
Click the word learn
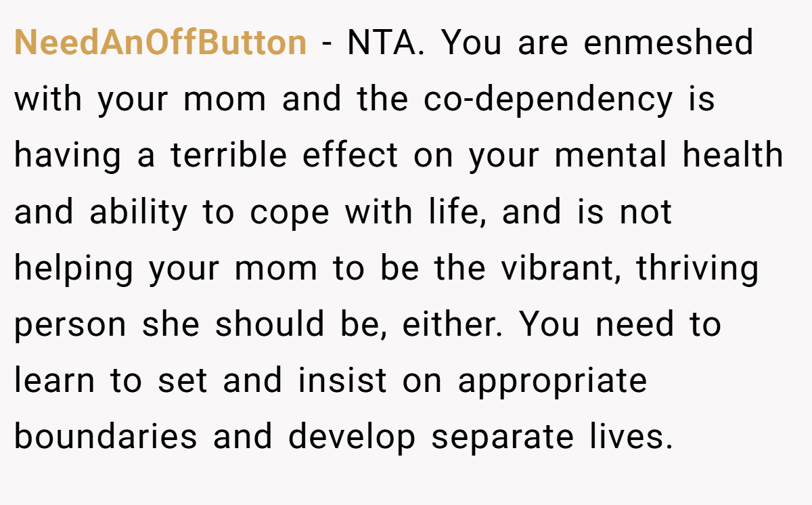point(54,382)
